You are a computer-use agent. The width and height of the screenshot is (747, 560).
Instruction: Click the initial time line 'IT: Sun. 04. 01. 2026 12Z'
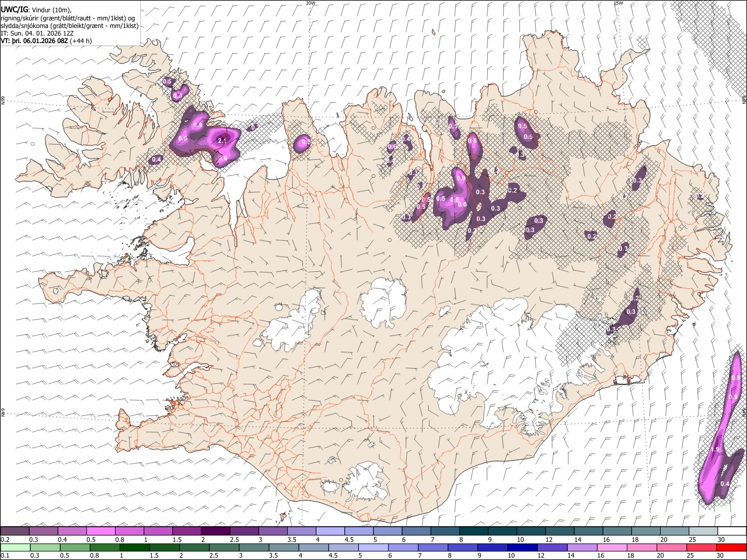37,33
